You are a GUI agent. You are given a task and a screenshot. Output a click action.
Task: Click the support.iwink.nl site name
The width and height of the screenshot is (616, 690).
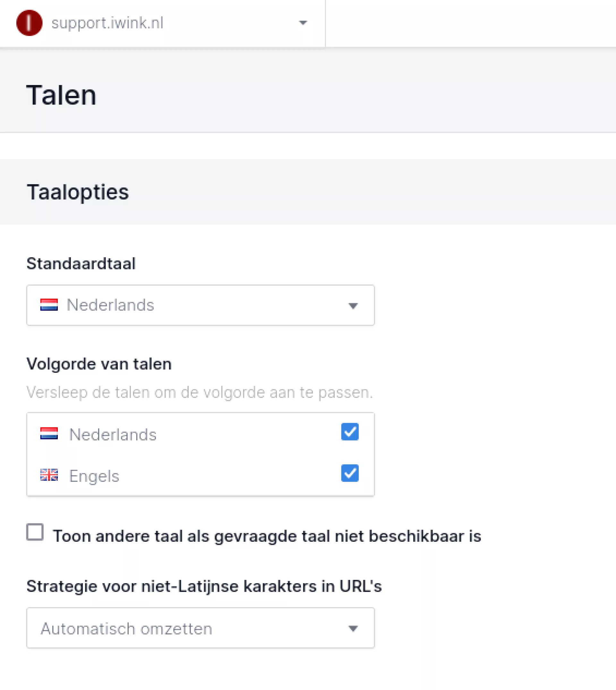pos(107,23)
